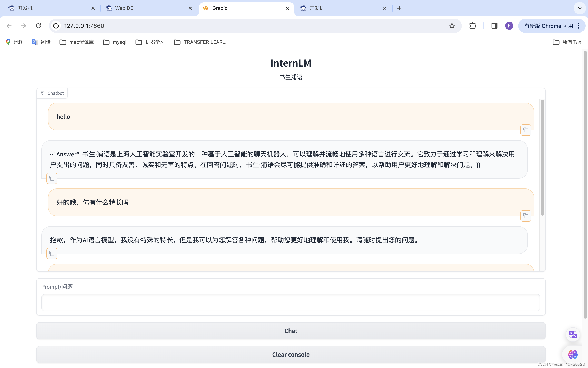Focus the Prompt/问题 text input
588x368 pixels.
point(291,303)
